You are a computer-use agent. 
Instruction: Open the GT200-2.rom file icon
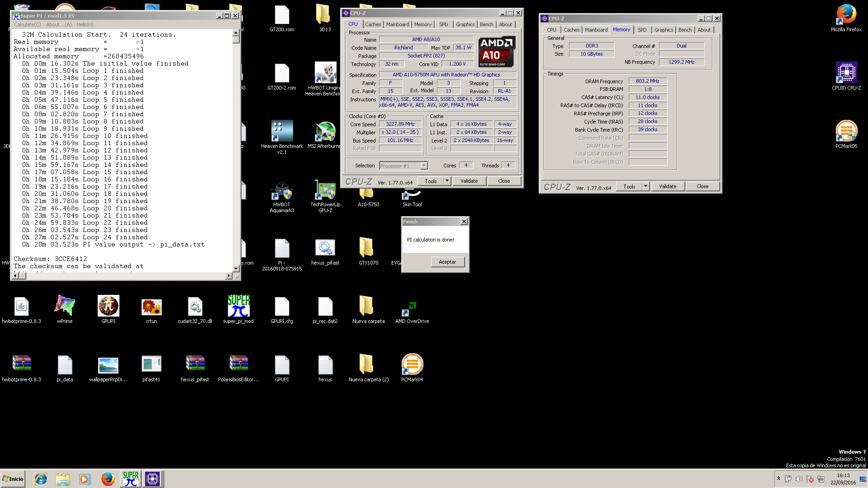point(282,76)
